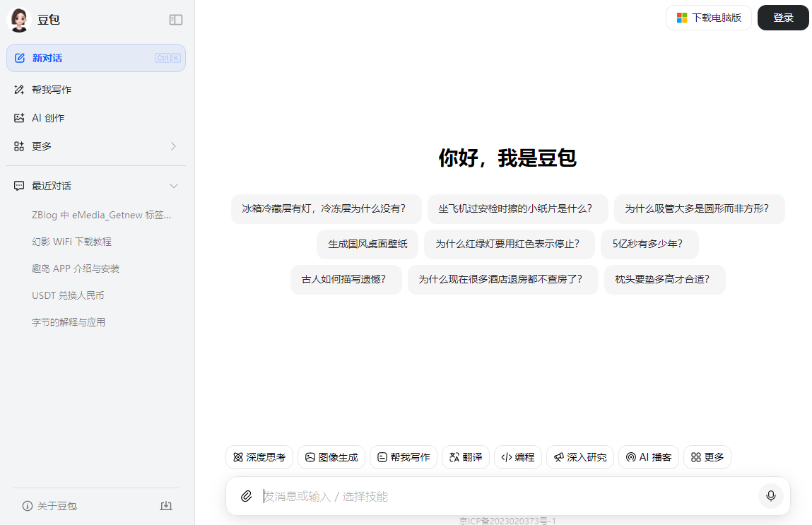Collapse the 最近对话 conversation list
Viewport: 812px width, 525px height.
tap(174, 185)
